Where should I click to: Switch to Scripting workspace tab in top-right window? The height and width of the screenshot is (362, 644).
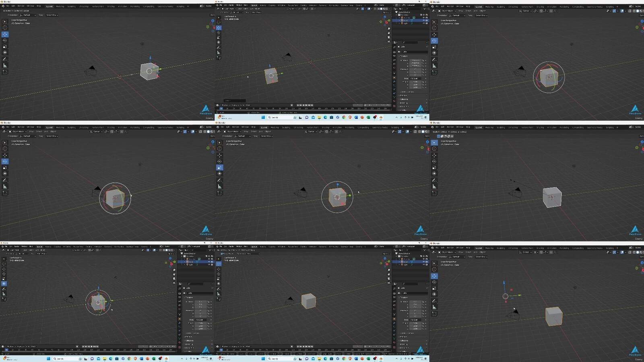[x=610, y=6]
